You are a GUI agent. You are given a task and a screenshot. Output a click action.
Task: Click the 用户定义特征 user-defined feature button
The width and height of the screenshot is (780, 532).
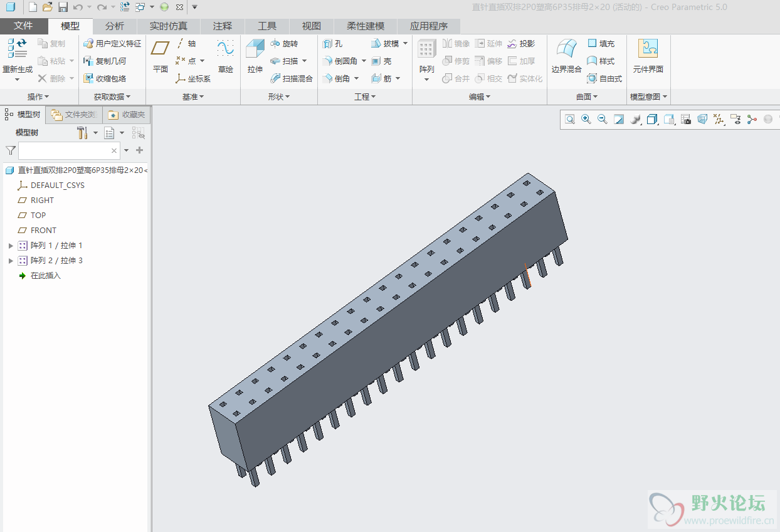click(x=113, y=43)
